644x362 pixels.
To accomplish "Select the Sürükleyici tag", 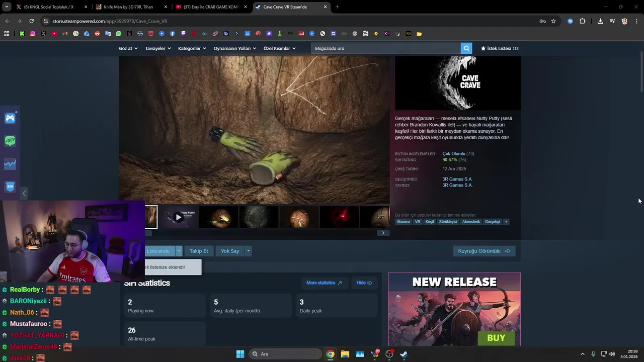I will (x=448, y=222).
